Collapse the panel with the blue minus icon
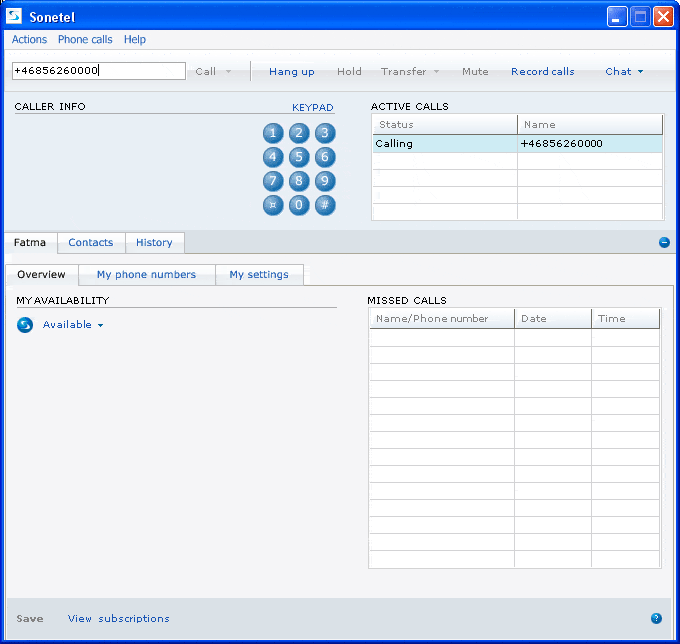680x644 pixels. click(664, 242)
